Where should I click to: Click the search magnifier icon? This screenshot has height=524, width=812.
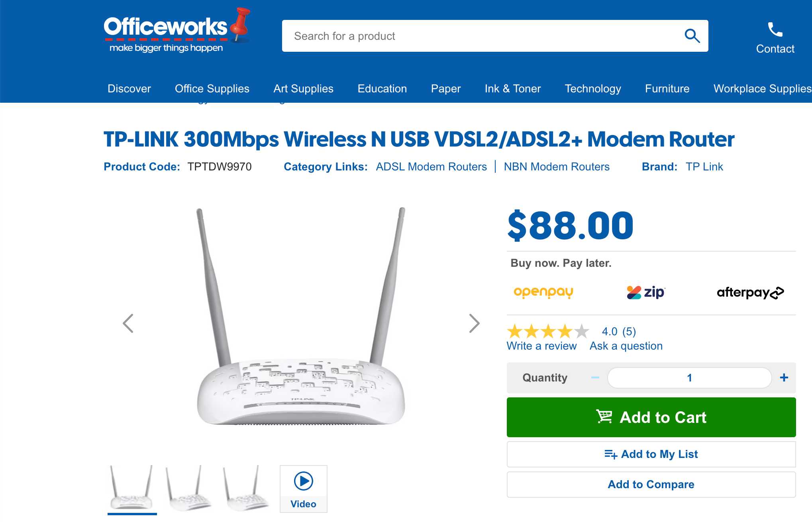tap(692, 36)
